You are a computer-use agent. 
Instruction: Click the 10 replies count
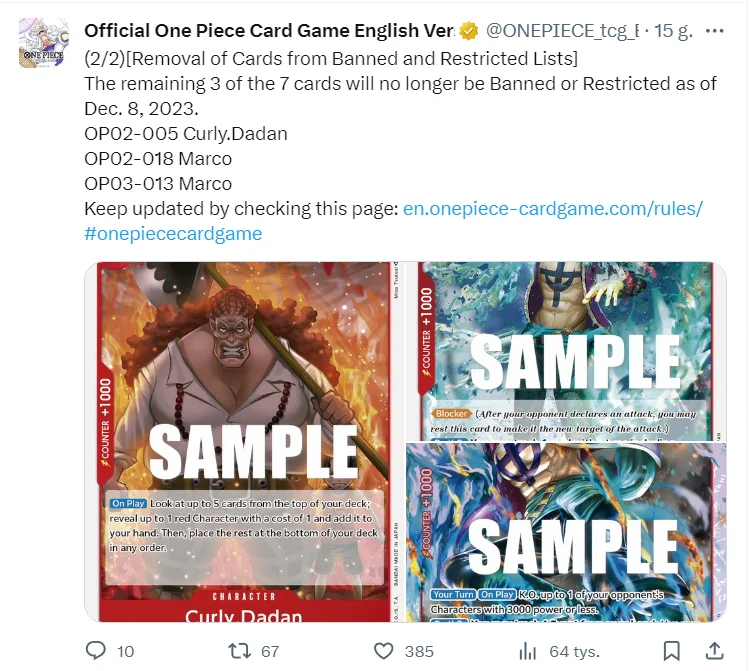pos(126,651)
